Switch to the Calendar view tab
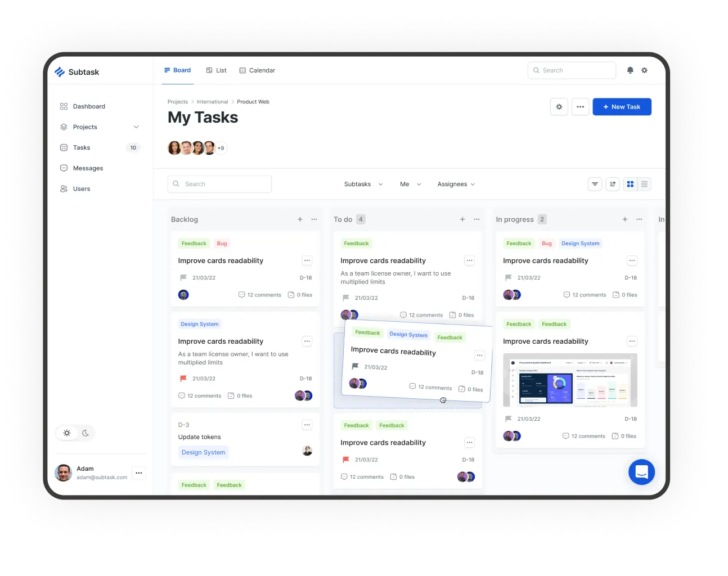Viewport: 728px width, 576px height. point(257,70)
